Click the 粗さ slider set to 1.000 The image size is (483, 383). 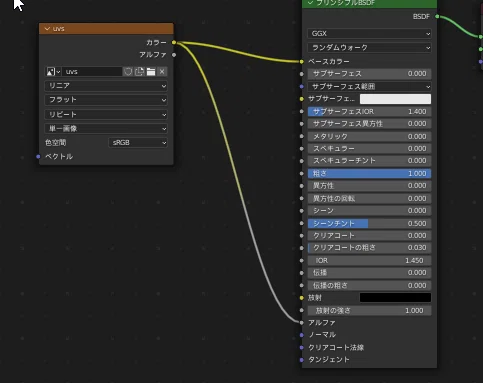[x=369, y=173]
